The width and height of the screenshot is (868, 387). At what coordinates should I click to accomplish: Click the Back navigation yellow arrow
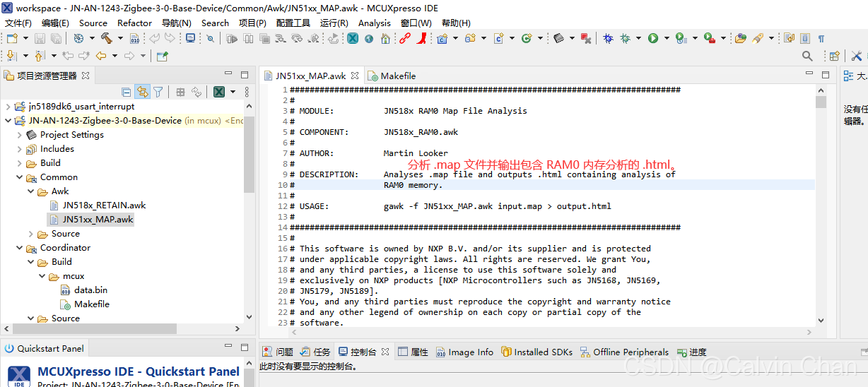(101, 56)
